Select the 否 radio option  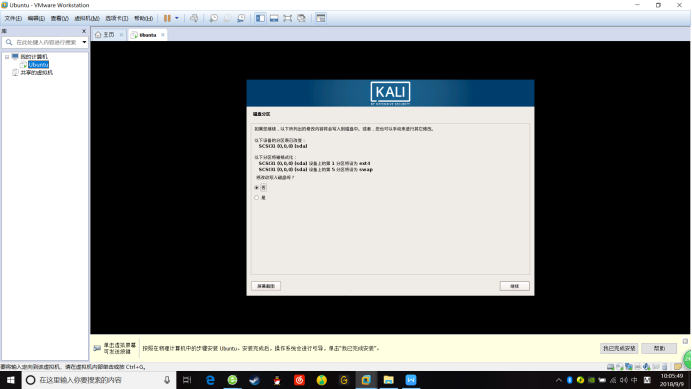[256, 188]
